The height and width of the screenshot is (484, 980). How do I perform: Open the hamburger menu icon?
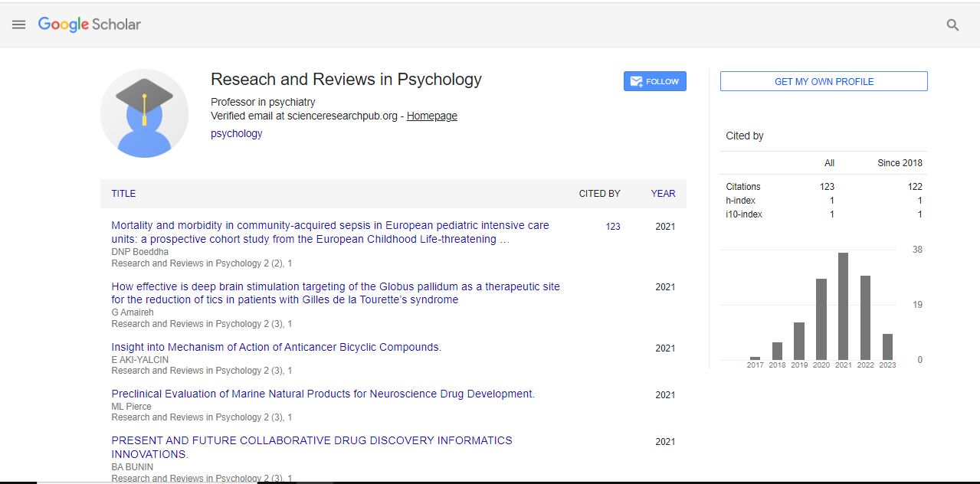(x=19, y=25)
